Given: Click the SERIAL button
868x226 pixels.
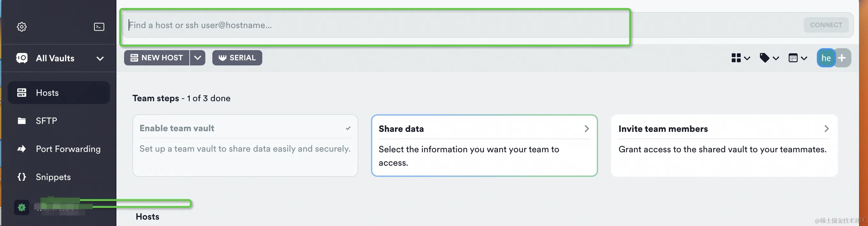Looking at the screenshot, I should point(237,58).
